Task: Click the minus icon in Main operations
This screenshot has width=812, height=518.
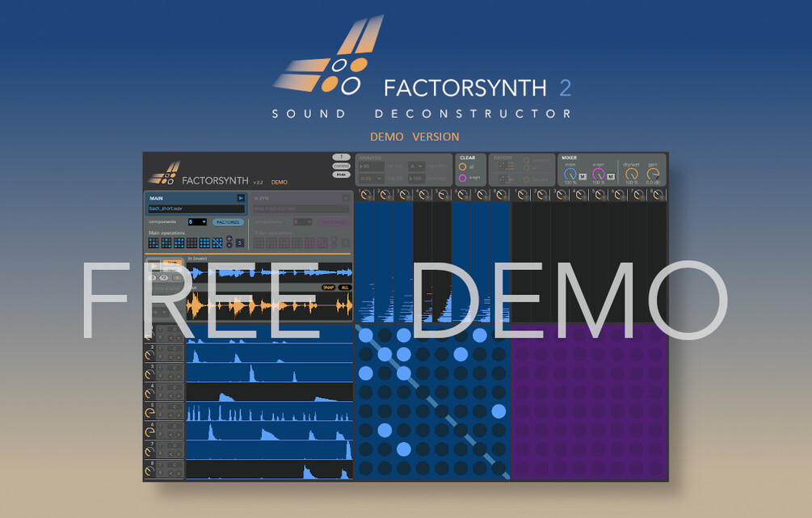Action: (x=229, y=246)
